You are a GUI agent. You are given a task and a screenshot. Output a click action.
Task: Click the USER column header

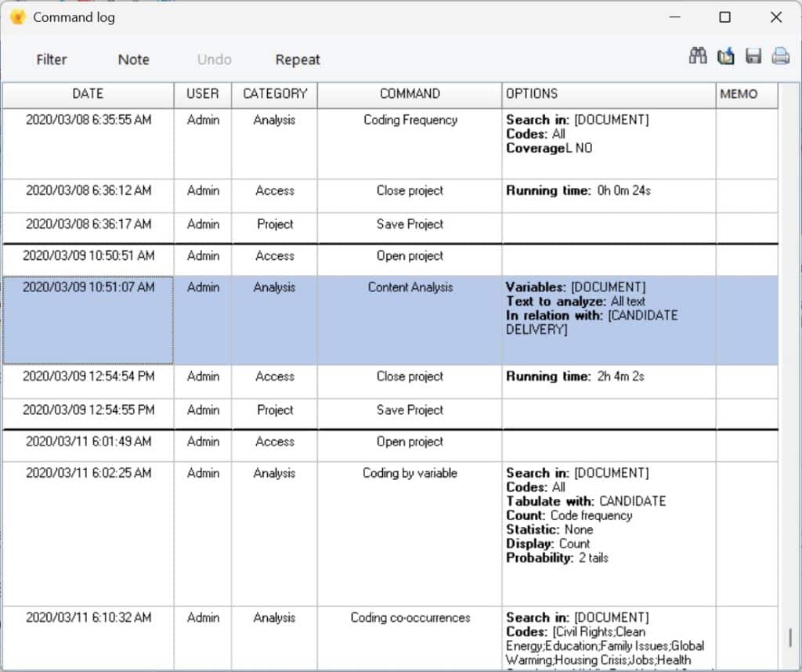point(203,94)
